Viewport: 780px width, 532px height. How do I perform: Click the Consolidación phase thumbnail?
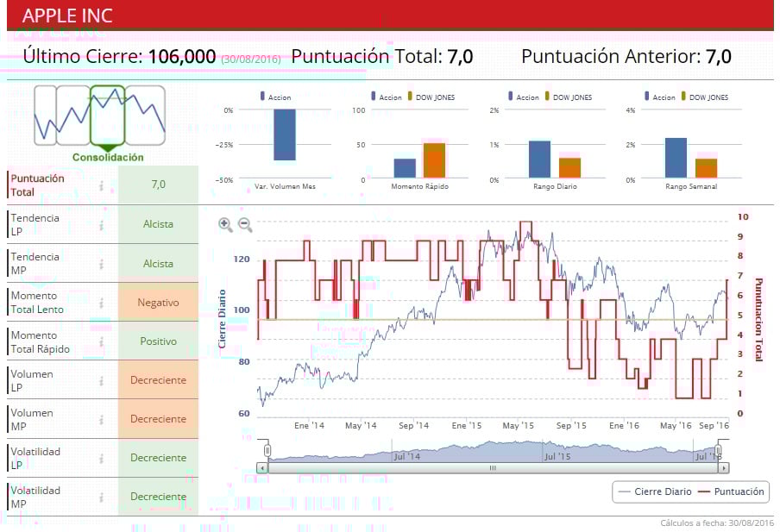tap(108, 116)
